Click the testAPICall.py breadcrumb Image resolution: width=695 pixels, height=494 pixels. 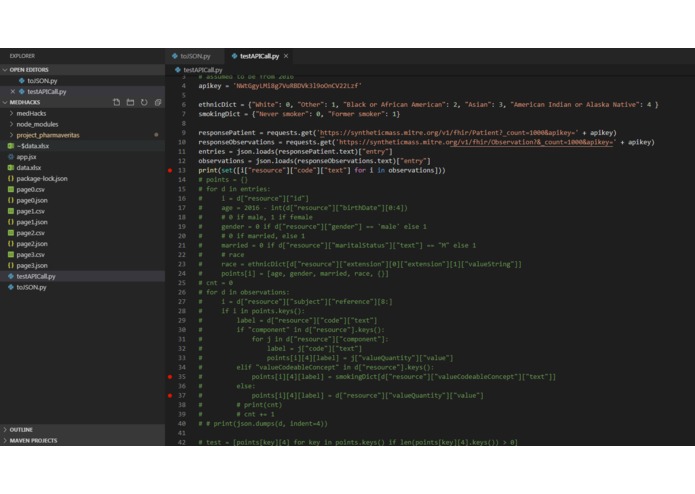pyautogui.click(x=203, y=70)
